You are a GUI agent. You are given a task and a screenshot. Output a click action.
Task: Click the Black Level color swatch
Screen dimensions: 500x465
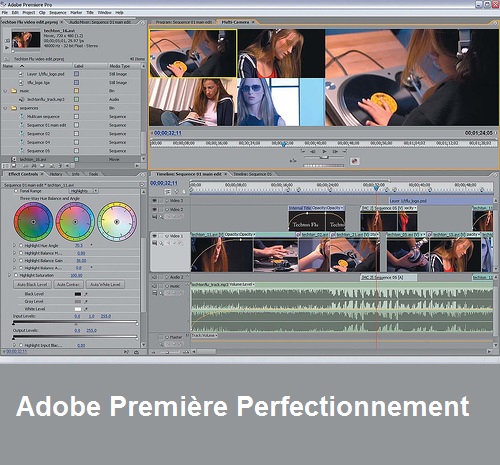click(78, 294)
